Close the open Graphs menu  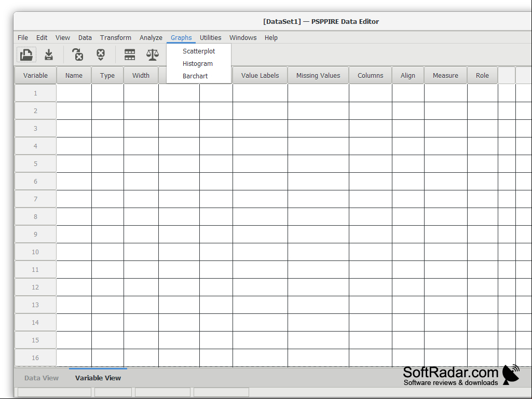[181, 38]
